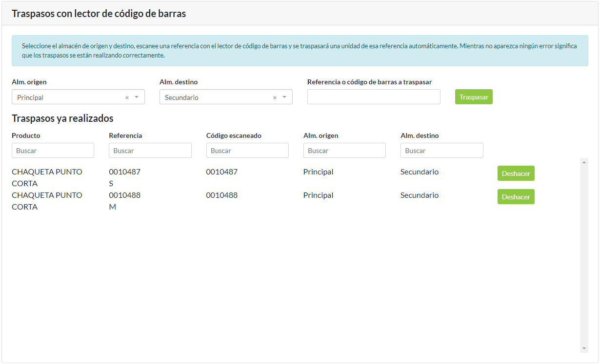This screenshot has height=364, width=600.
Task: Clear the Alm. destino Secundario selection
Action: (x=275, y=97)
